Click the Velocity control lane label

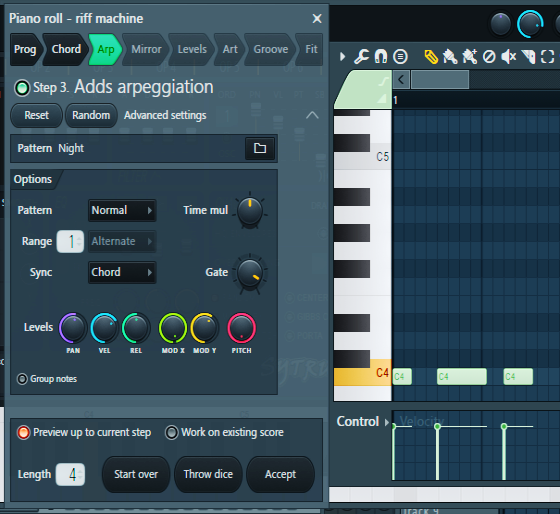tap(422, 421)
